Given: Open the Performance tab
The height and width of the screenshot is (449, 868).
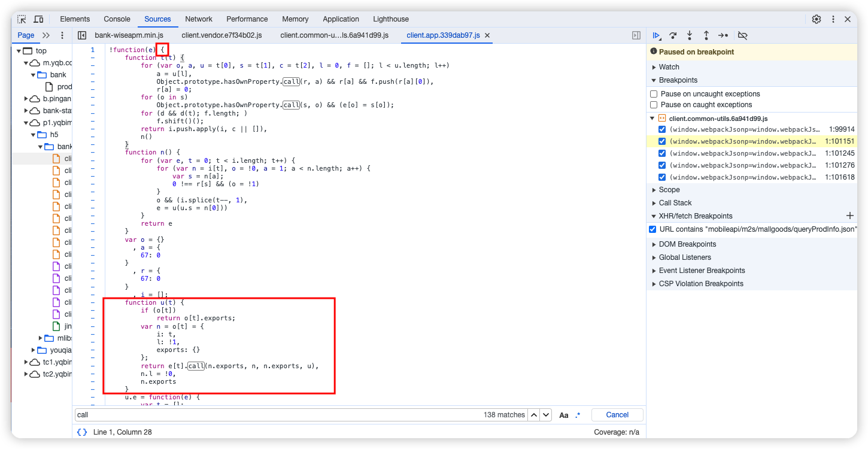Looking at the screenshot, I should (x=247, y=19).
